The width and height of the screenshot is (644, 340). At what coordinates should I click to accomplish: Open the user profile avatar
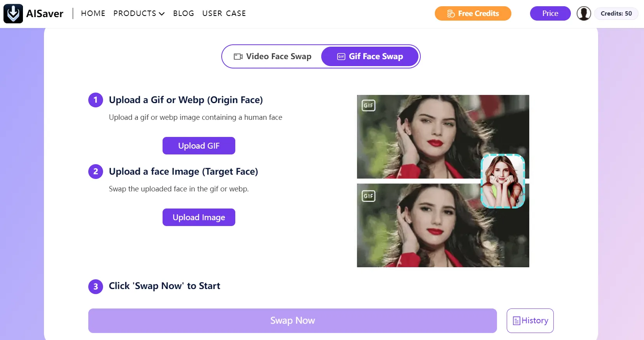(x=584, y=14)
